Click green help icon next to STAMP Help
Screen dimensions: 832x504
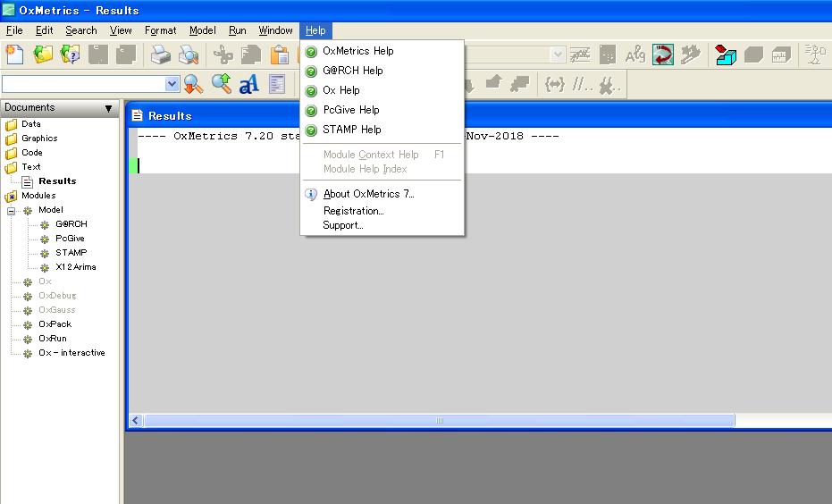[x=312, y=130]
